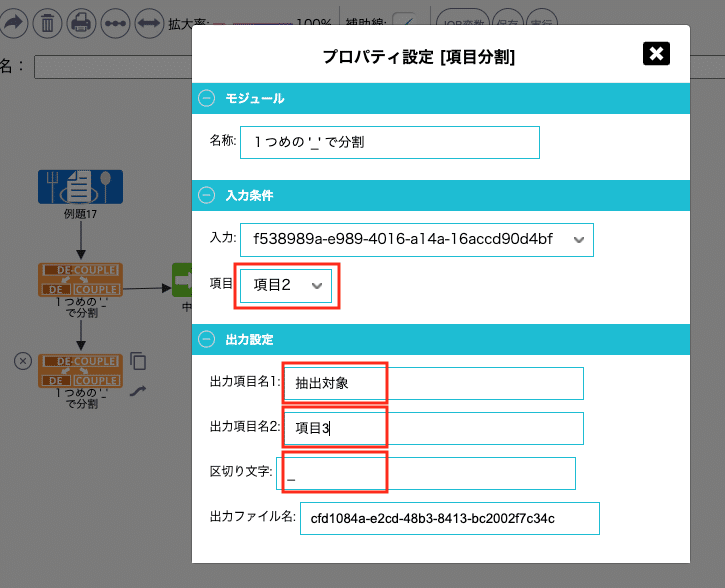Click the printer toolbar icon
Viewport: 725px width, 588px height.
click(x=81, y=23)
